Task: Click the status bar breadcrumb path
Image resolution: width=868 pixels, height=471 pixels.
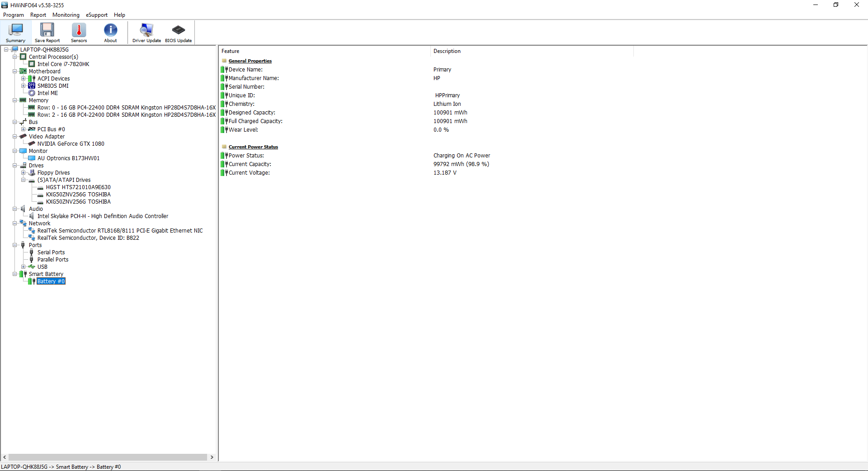Action: [x=61, y=467]
